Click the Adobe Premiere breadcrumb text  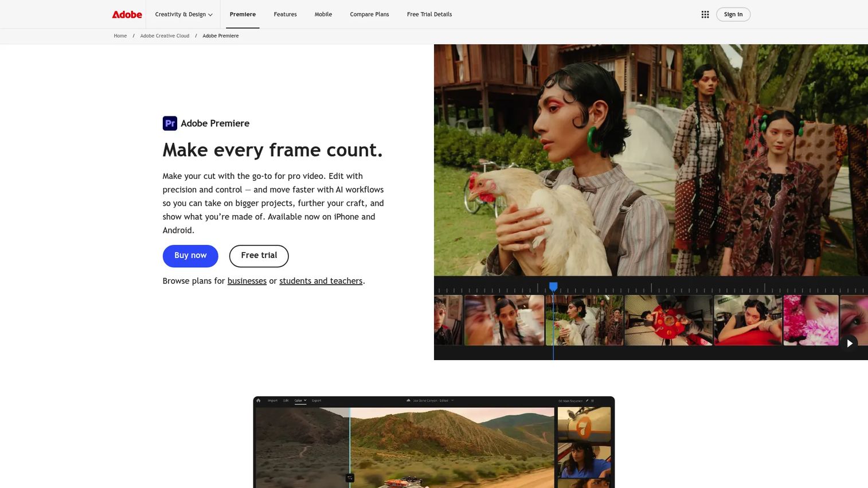coord(221,36)
